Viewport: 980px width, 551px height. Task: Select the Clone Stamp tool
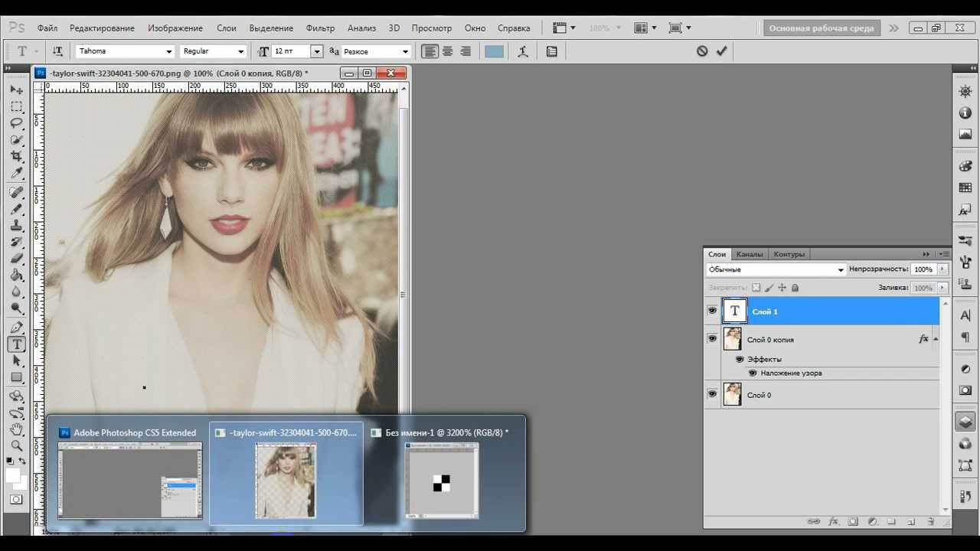(16, 226)
